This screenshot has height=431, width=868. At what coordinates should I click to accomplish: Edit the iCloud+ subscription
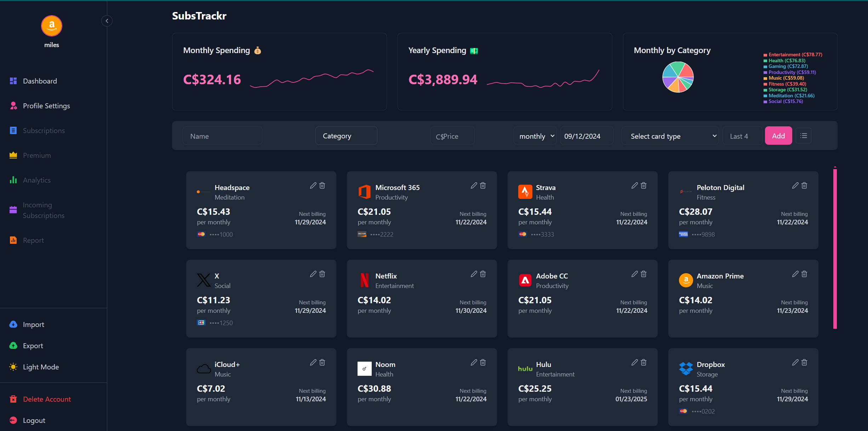(x=313, y=362)
